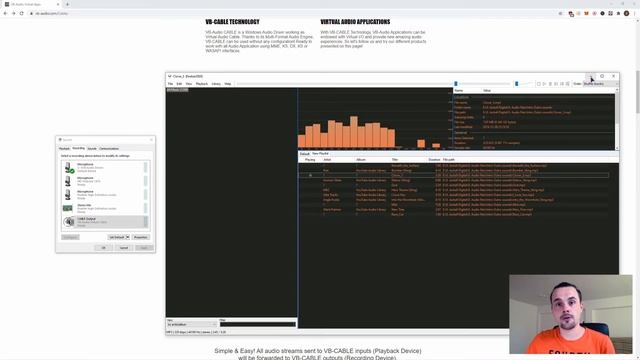Switch to Recording tab in Sound dialog
The image size is (640, 360).
pyautogui.click(x=79, y=148)
